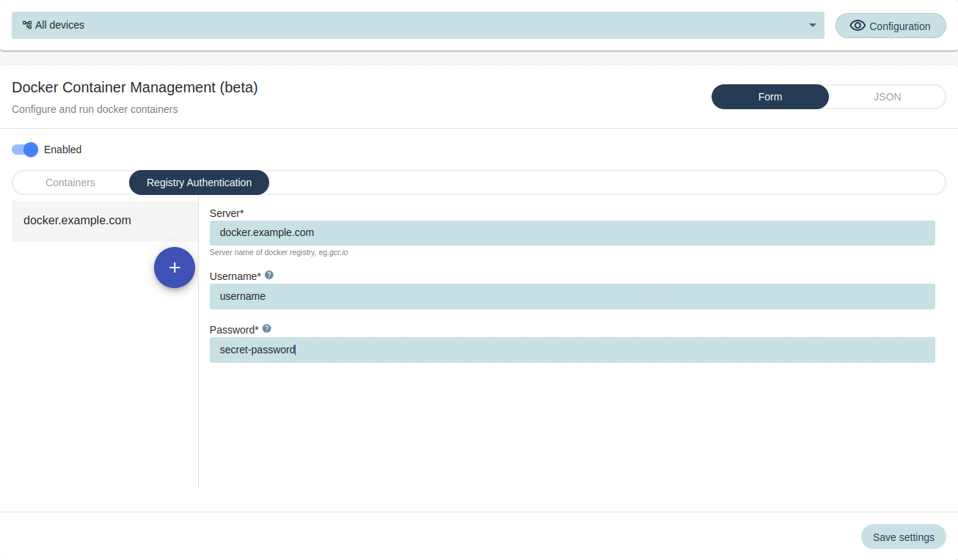Select the Registry Authentication tab
The image size is (958, 560).
click(x=199, y=183)
